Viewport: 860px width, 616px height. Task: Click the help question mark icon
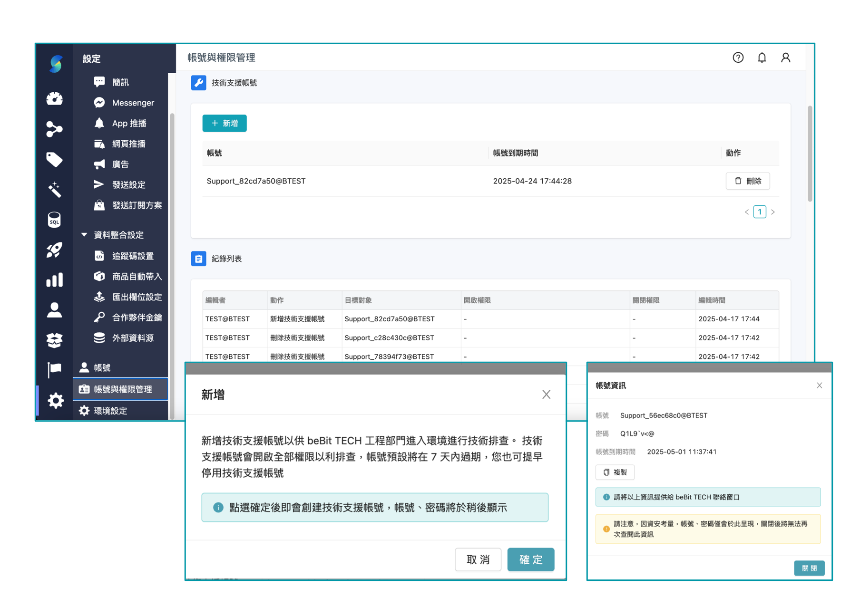[738, 58]
